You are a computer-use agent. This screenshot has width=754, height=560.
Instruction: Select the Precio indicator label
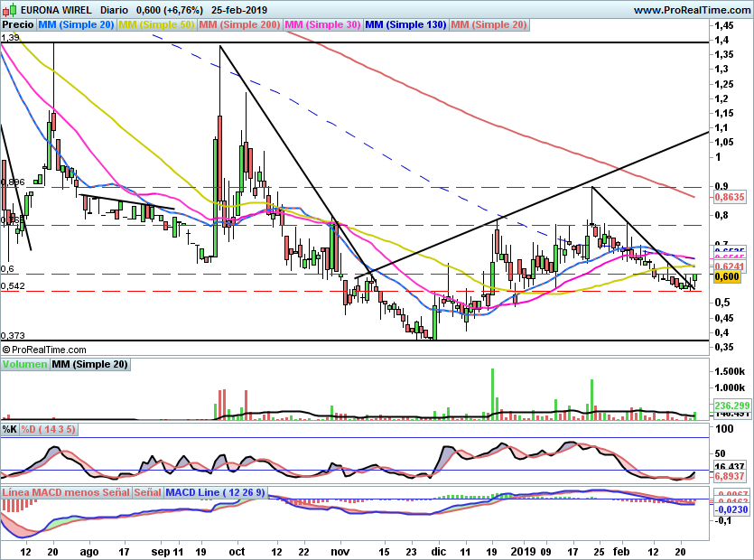tap(18, 24)
